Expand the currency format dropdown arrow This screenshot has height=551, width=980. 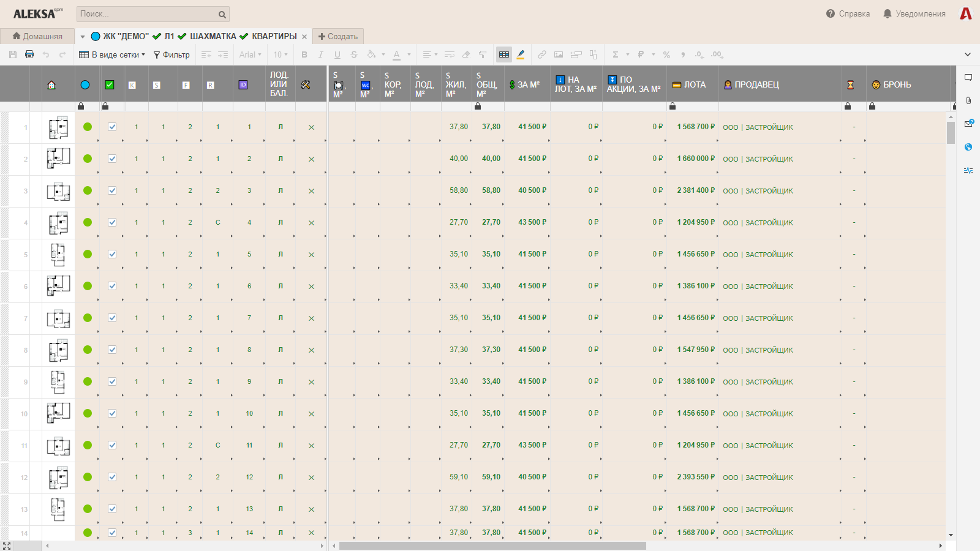coord(654,54)
